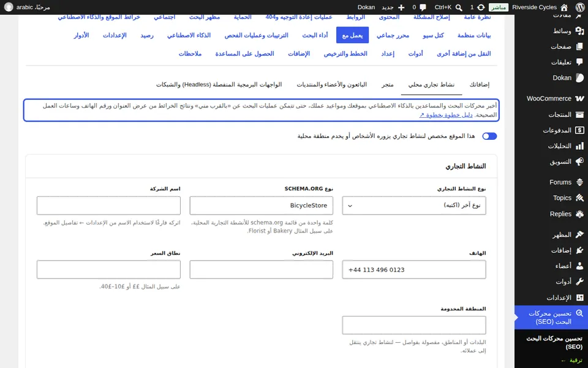Click the نطاق السعر price range field
588x368 pixels.
click(x=108, y=270)
